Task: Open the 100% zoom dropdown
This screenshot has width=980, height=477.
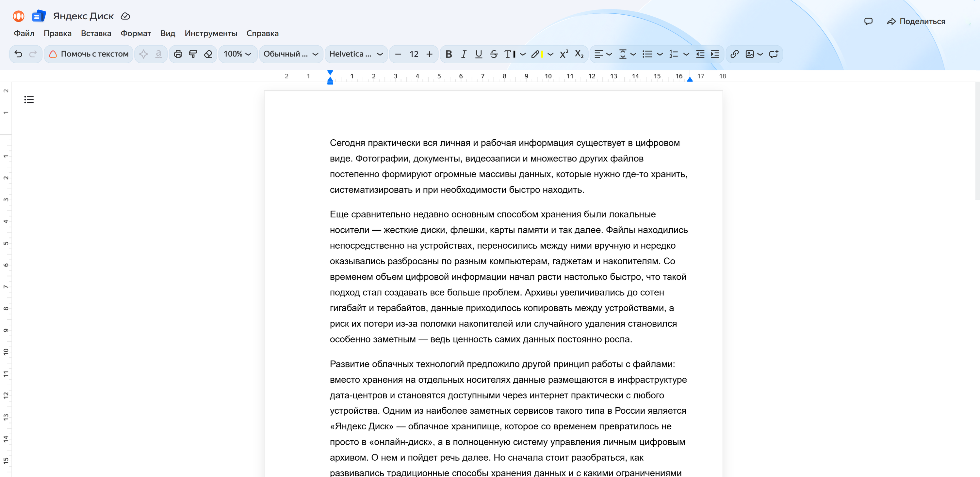Action: coord(237,54)
